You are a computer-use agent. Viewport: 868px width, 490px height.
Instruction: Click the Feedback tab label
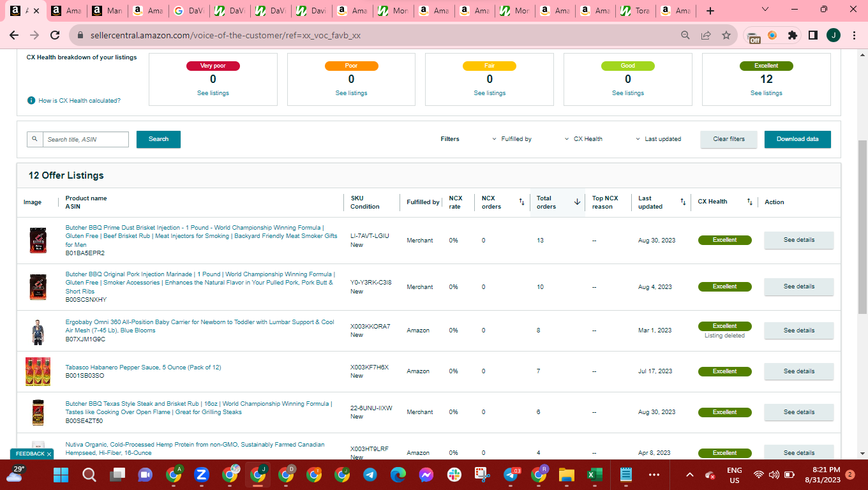click(x=30, y=454)
